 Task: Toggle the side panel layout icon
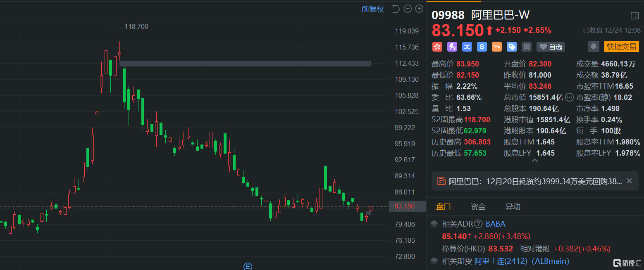coord(634,16)
